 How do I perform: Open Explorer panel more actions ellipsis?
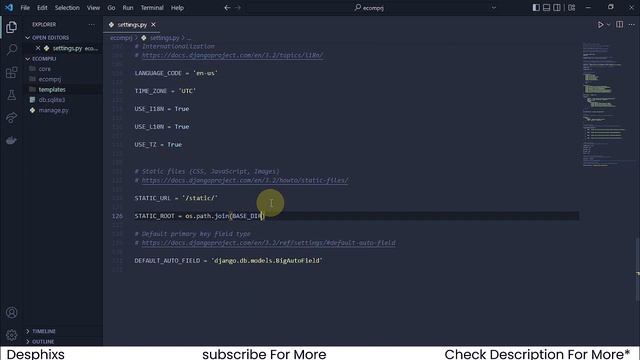(91, 24)
